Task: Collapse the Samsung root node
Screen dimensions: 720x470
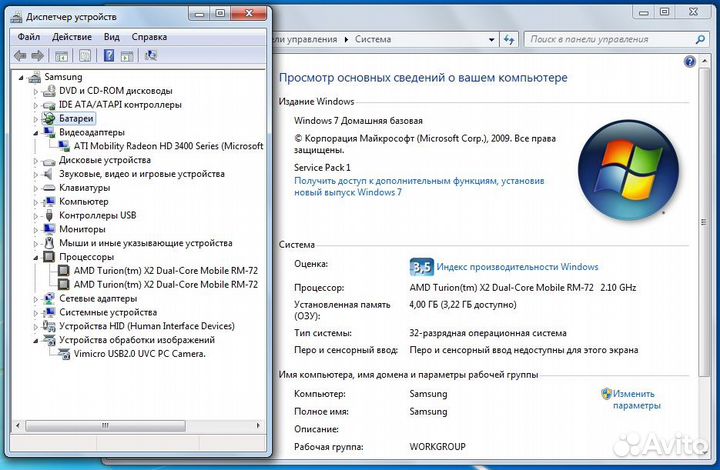Action: coord(21,78)
